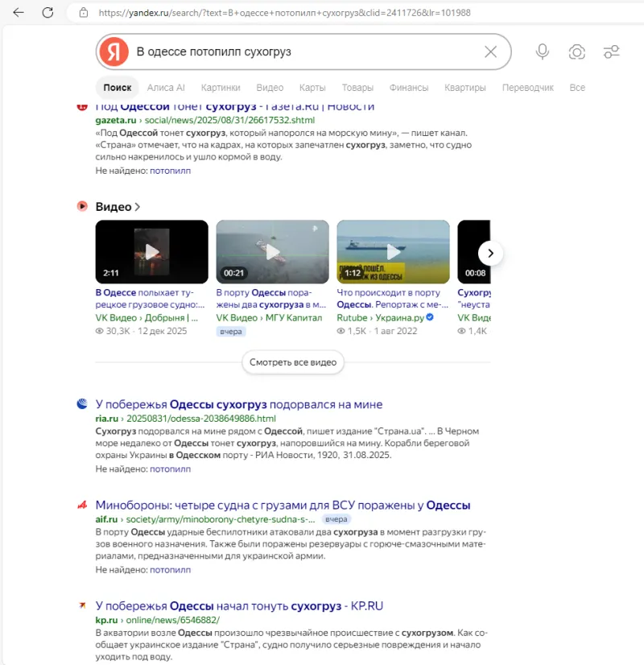Viewport: 644px width, 665px height.
Task: Expand the Видео section heading
Action: [118, 207]
